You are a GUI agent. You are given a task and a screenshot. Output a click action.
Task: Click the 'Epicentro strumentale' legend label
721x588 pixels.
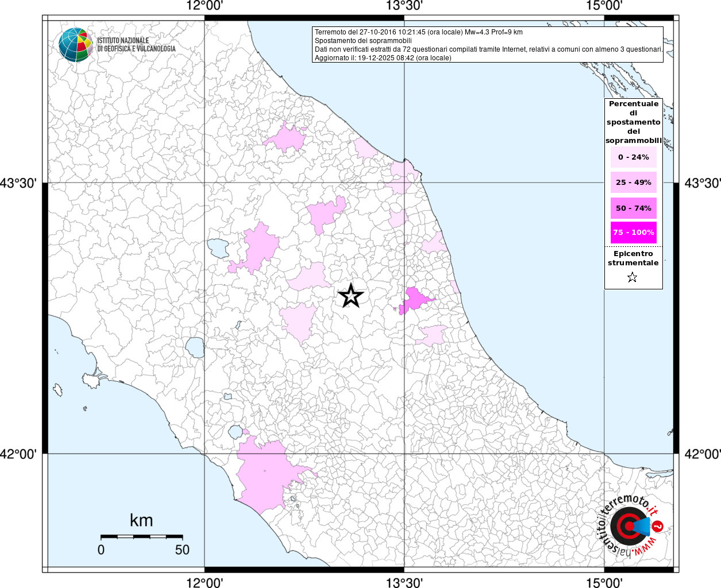(633, 258)
